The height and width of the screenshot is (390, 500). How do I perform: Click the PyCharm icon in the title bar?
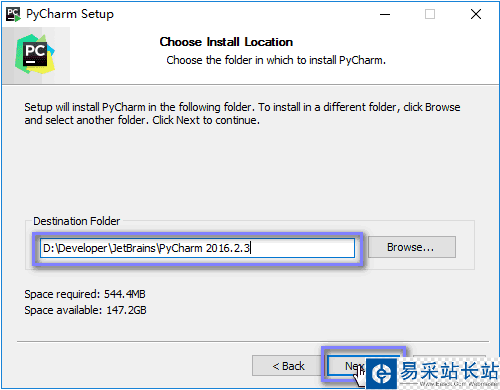click(x=13, y=14)
